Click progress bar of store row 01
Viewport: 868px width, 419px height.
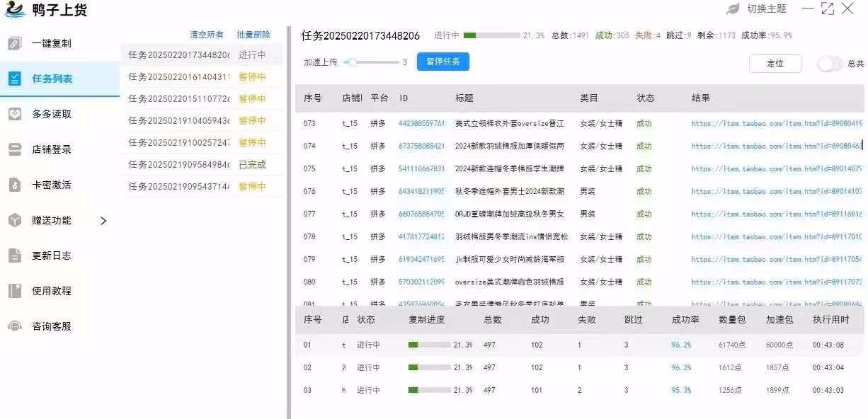pos(429,345)
